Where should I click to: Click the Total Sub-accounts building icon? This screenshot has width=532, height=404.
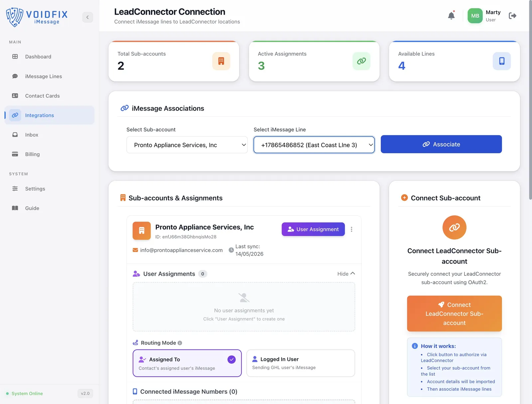tap(221, 61)
